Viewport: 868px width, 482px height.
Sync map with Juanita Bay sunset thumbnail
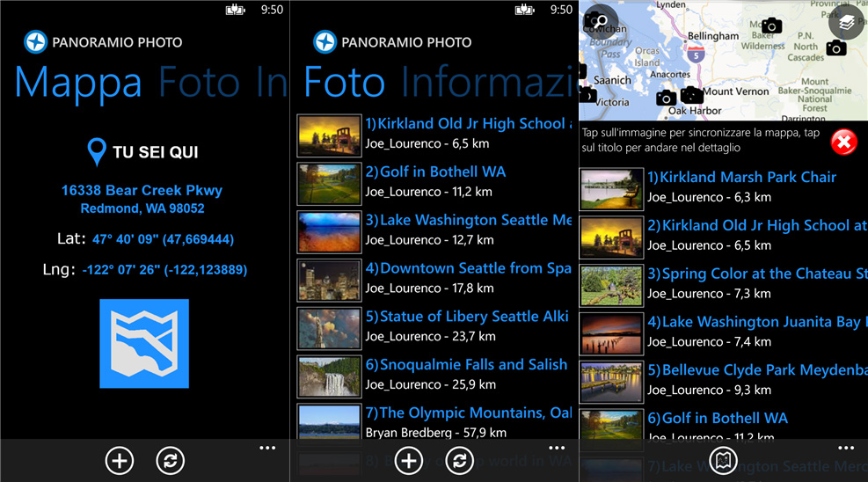click(612, 333)
